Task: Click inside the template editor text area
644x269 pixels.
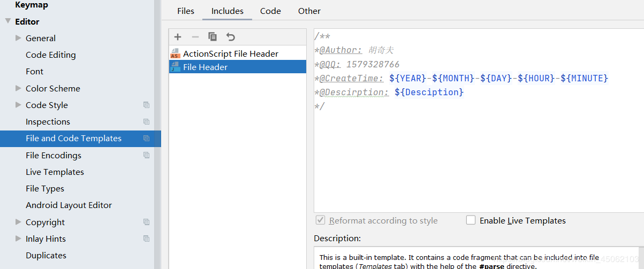Action: point(476,160)
